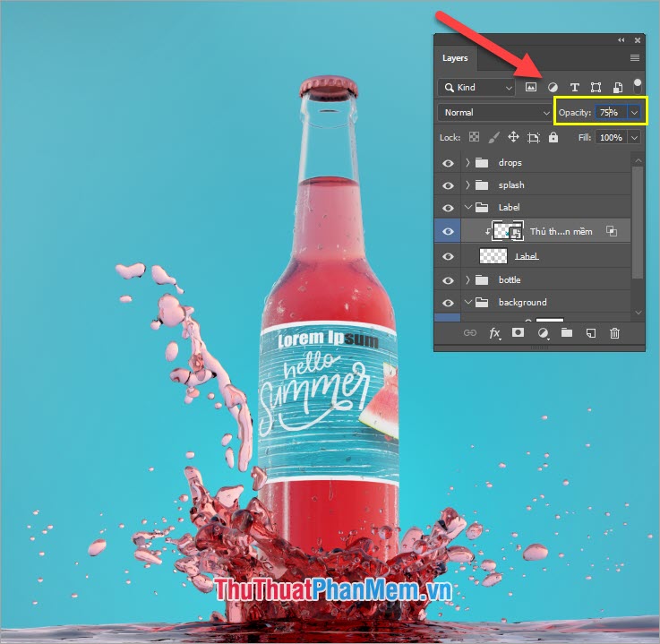Screen dimensions: 660x644
Task: Hide the background group
Action: click(448, 303)
